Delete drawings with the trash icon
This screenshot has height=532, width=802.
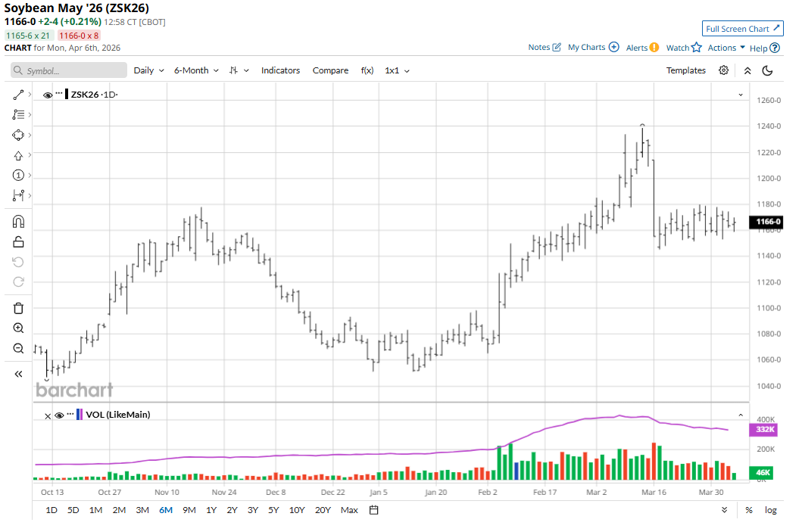coord(18,308)
